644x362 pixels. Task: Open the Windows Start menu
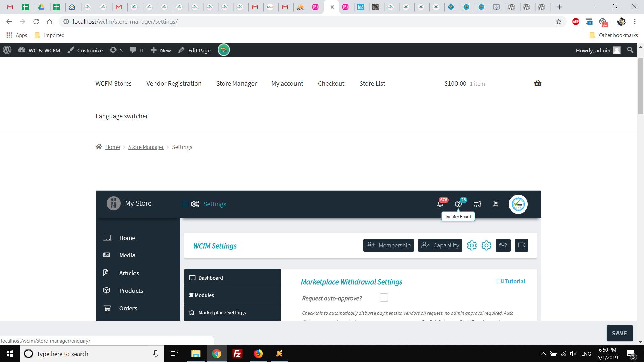[10, 354]
